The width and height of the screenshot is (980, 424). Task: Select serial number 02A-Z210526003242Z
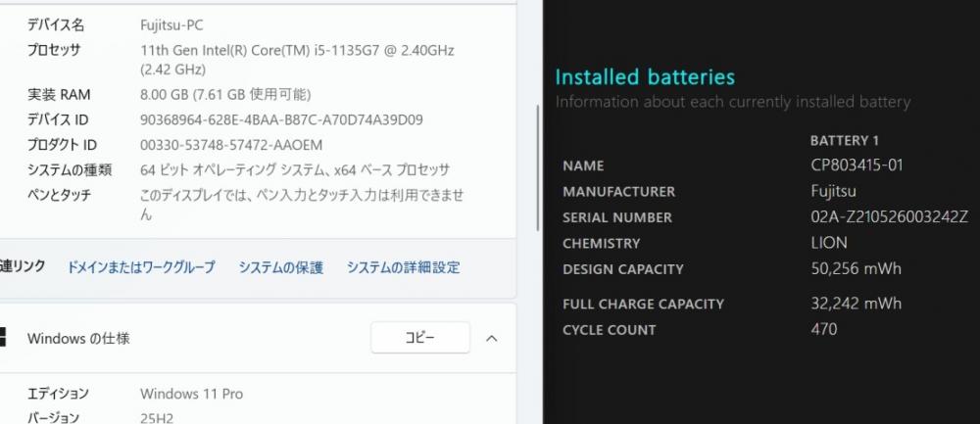click(x=889, y=217)
